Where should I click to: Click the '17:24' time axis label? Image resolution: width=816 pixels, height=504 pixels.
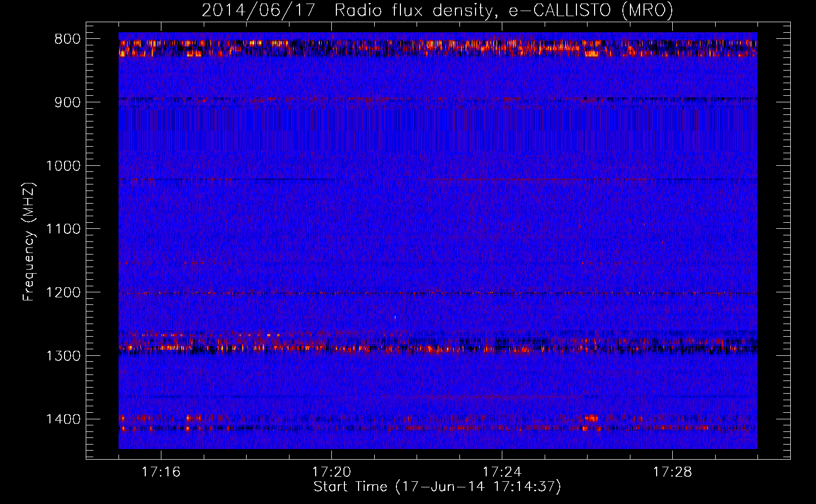point(502,472)
